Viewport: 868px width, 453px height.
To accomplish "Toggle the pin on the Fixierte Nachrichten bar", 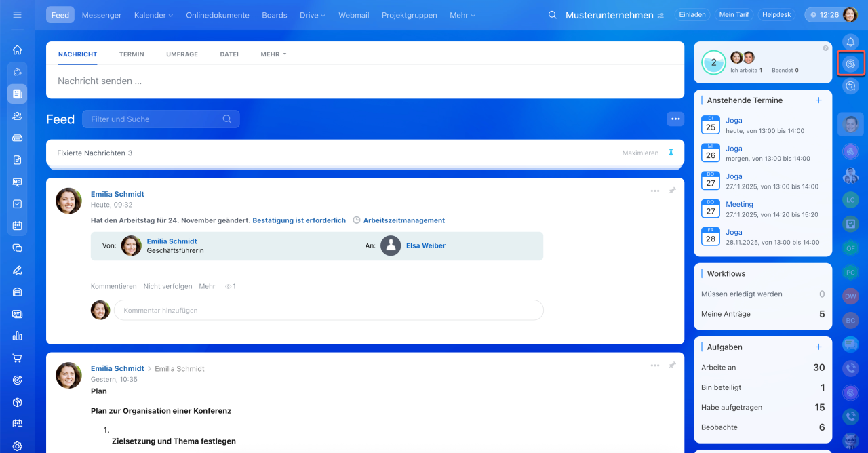I will tap(671, 153).
